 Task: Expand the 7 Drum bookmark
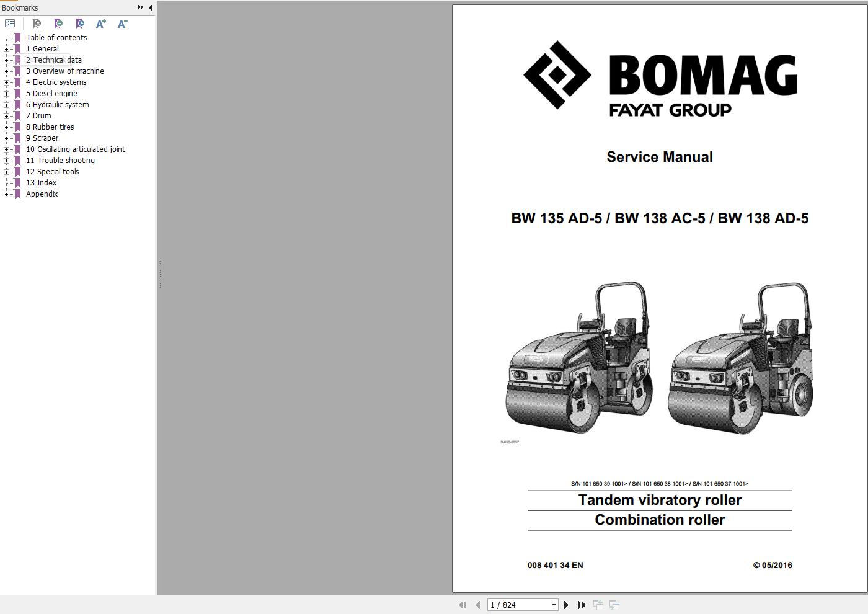tap(7, 116)
